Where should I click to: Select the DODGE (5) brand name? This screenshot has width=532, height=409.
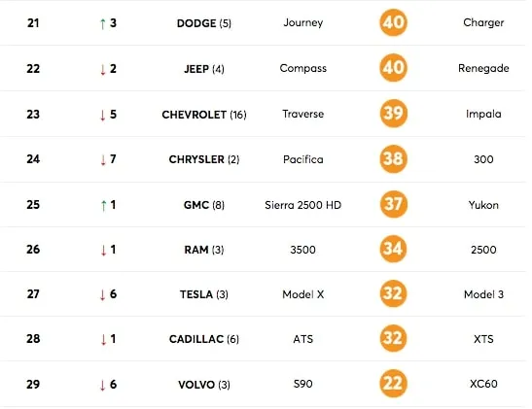point(204,23)
